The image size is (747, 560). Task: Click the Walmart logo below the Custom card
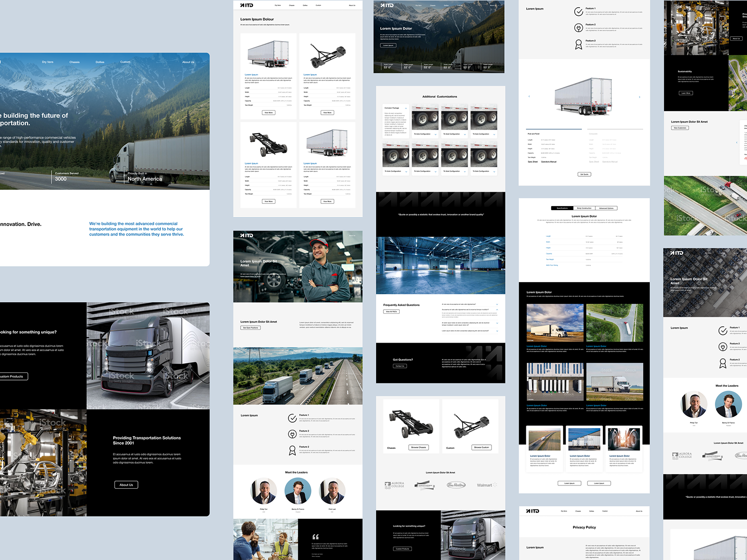click(x=487, y=485)
